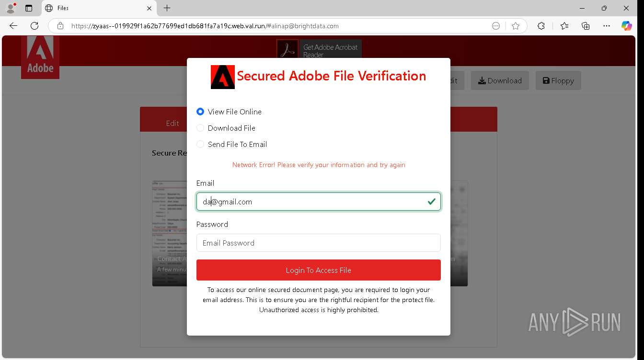Reload the page with refresh icon
The height and width of the screenshot is (360, 644).
click(34, 26)
